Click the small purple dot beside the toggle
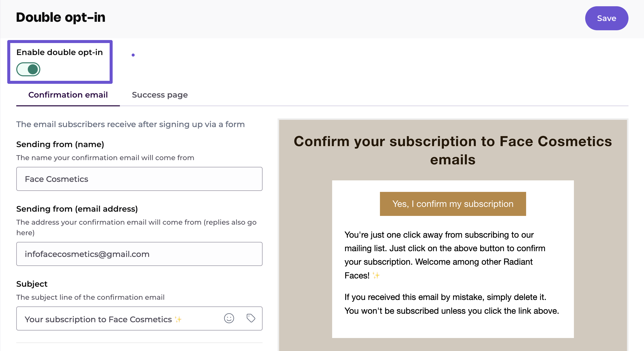Image resolution: width=644 pixels, height=351 pixels. 133,55
